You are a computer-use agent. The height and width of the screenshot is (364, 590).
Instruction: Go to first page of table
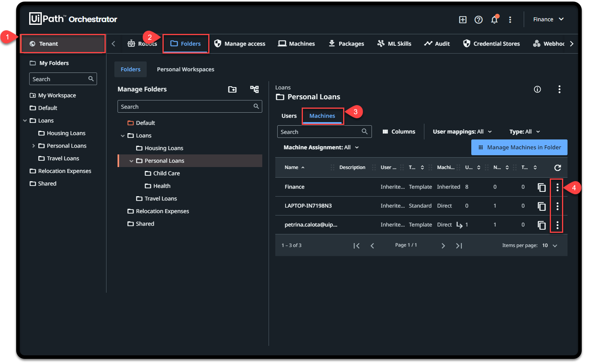coord(357,246)
